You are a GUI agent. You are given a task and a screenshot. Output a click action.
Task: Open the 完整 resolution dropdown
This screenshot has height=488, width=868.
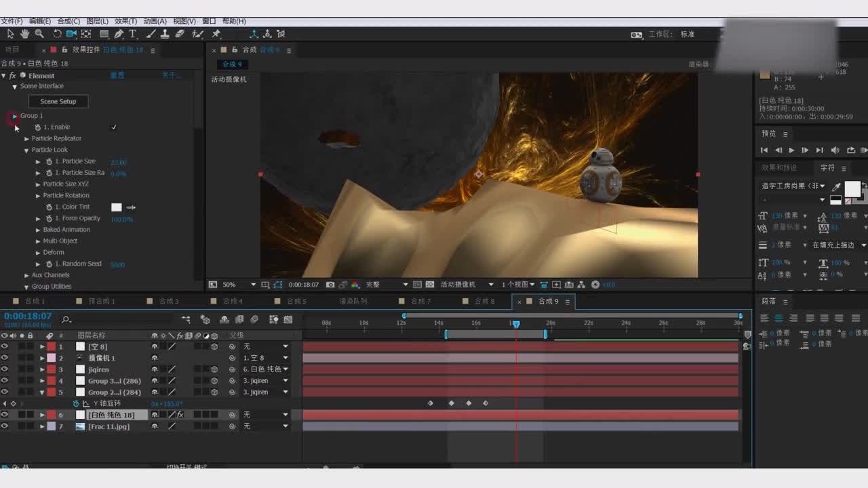pos(387,285)
